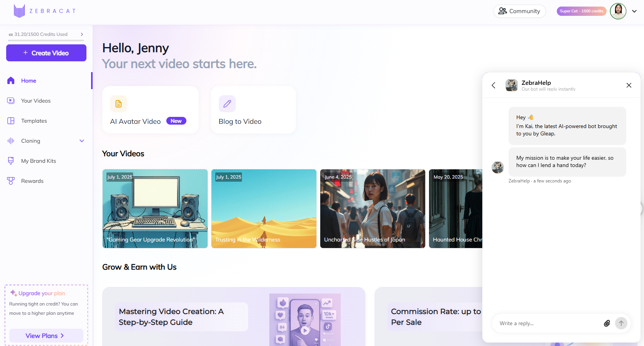
Task: Click the Zebracat logo
Action: click(45, 11)
